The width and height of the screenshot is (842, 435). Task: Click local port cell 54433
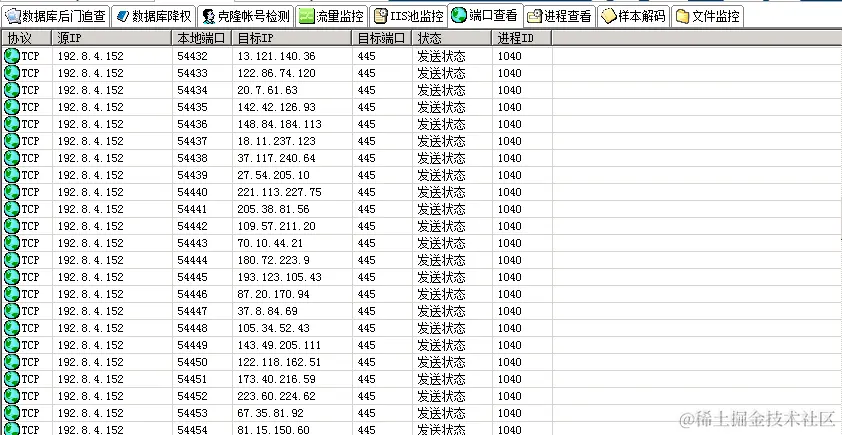click(x=192, y=73)
